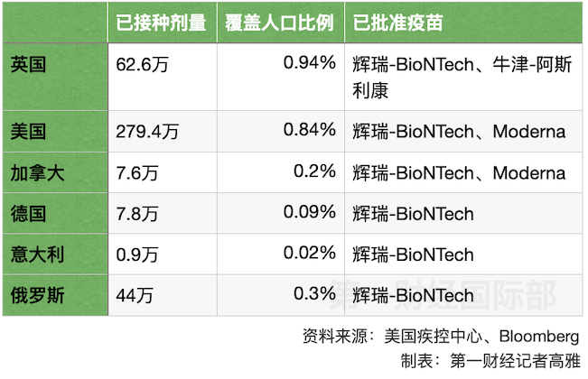588x379 pixels.
Task: Click the Moderna text in Canada row
Action: tap(529, 173)
